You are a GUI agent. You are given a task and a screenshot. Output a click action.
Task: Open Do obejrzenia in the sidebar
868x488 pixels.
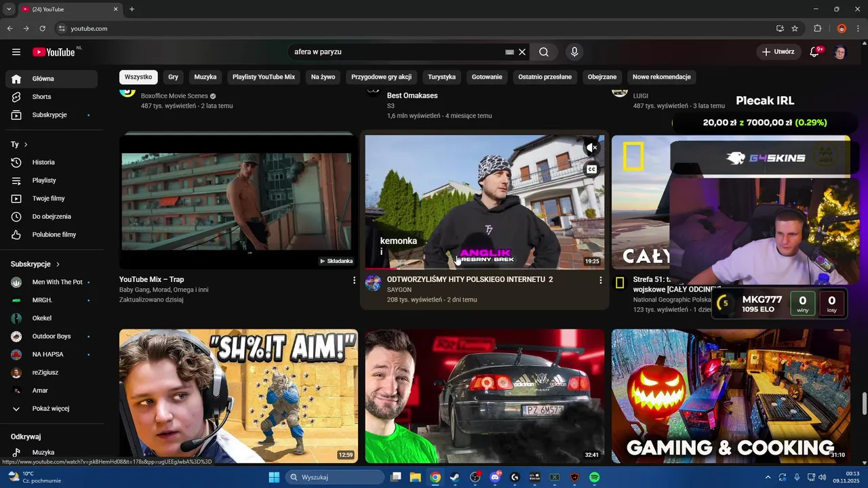(52, 217)
